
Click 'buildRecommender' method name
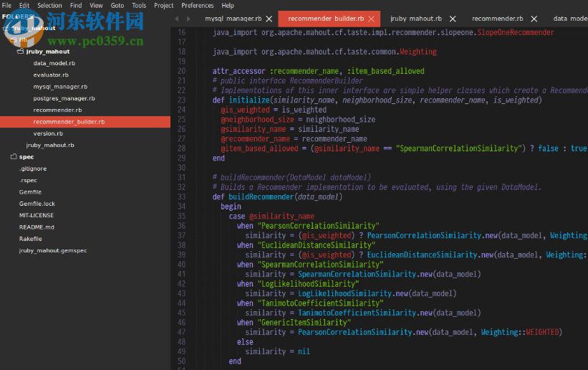pos(261,196)
